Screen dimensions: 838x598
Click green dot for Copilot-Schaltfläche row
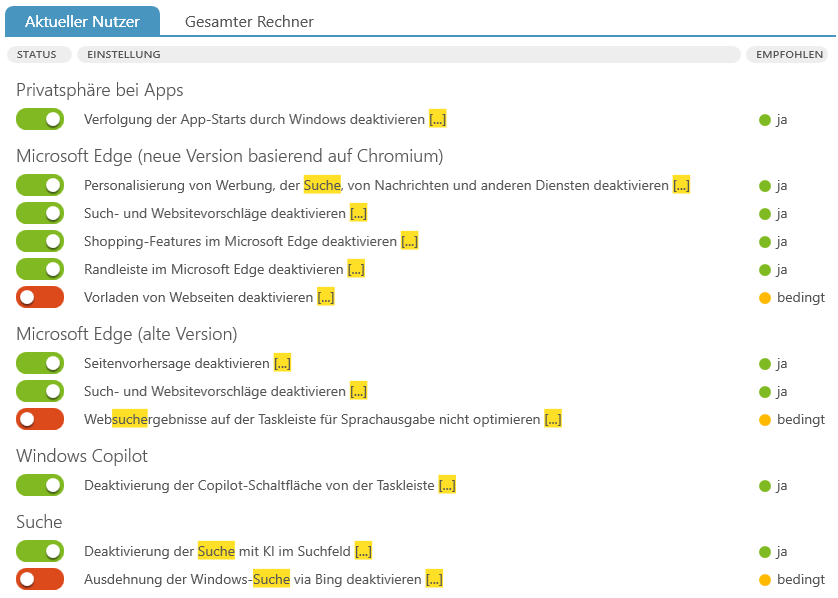765,486
